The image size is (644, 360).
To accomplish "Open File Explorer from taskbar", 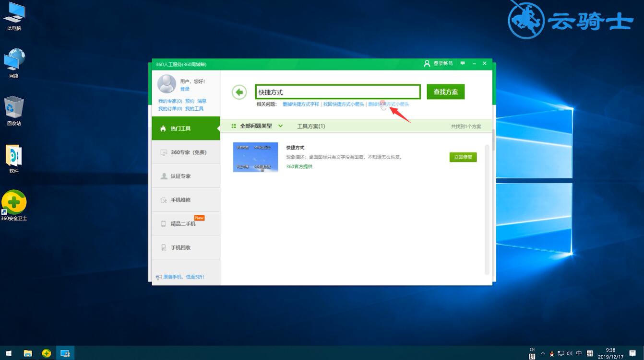I will point(28,353).
